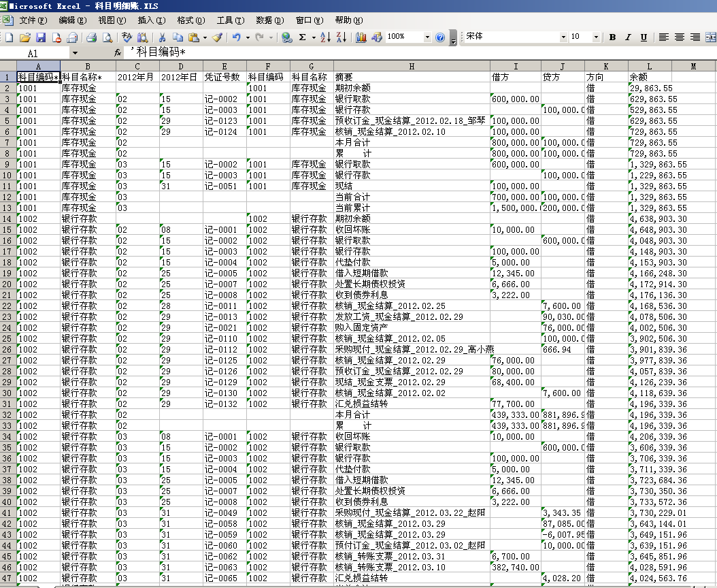This screenshot has height=588, width=717.
Task: Click the Open folder icon
Action: click(25, 37)
